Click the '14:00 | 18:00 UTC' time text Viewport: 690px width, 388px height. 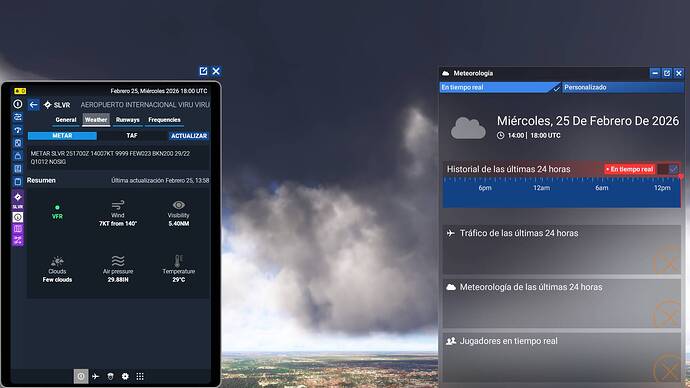[x=534, y=135]
